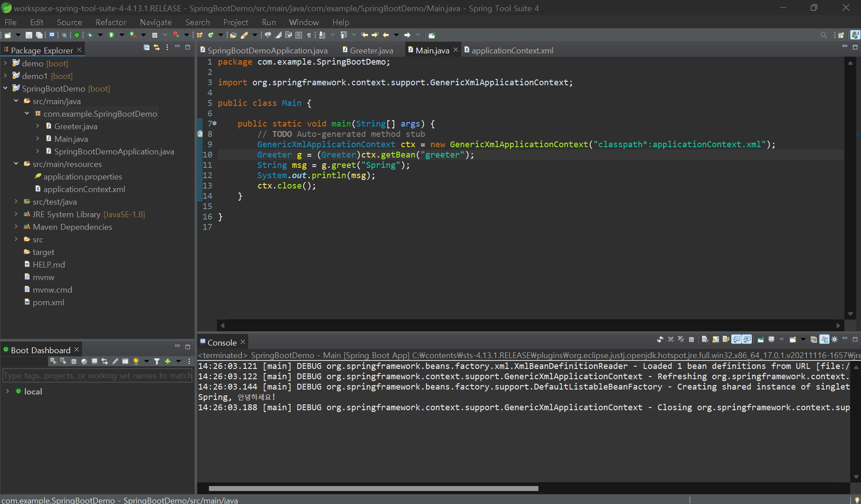This screenshot has height=504, width=861.
Task: Open the Source menu
Action: (x=69, y=22)
